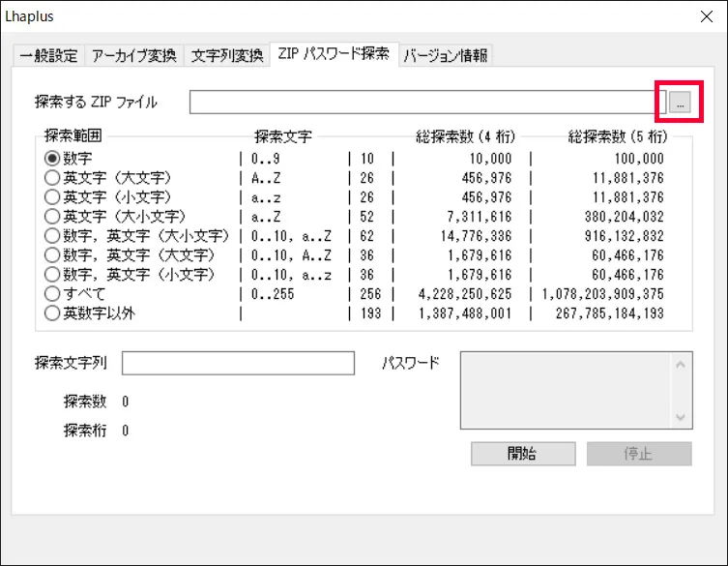Viewport: 728px width, 566px height.
Task: Close the Lhaplus window
Action: coord(707,16)
